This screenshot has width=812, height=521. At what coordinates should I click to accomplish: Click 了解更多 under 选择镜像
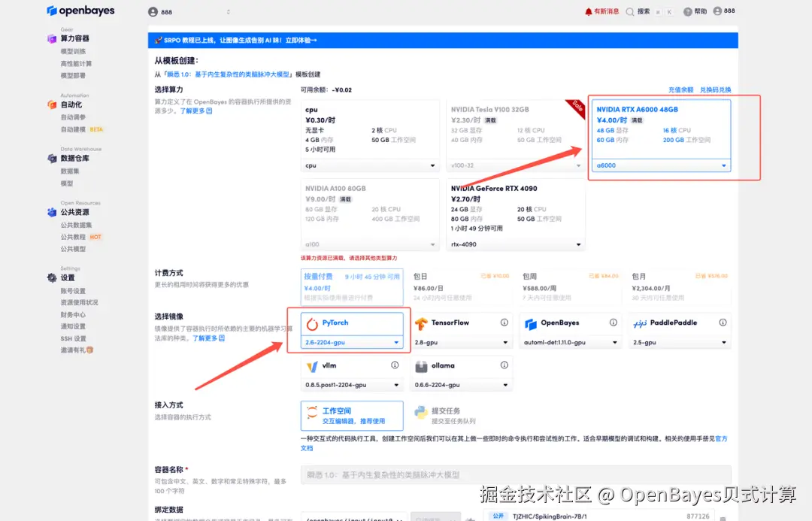209,338
